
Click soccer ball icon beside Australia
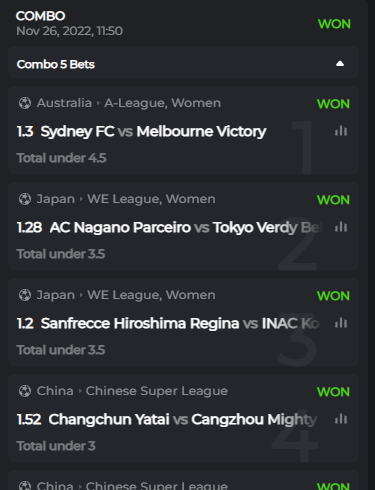25,103
